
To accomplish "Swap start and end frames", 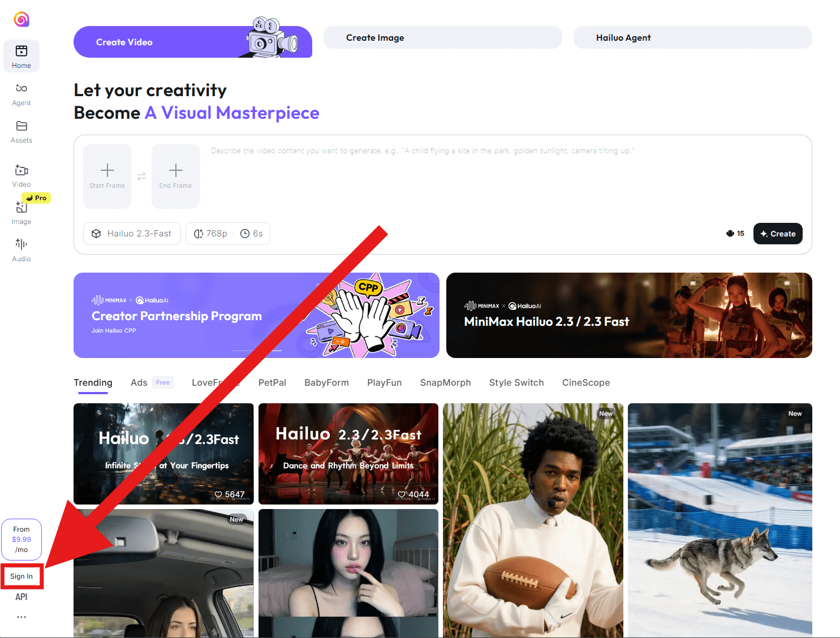I will 141,176.
